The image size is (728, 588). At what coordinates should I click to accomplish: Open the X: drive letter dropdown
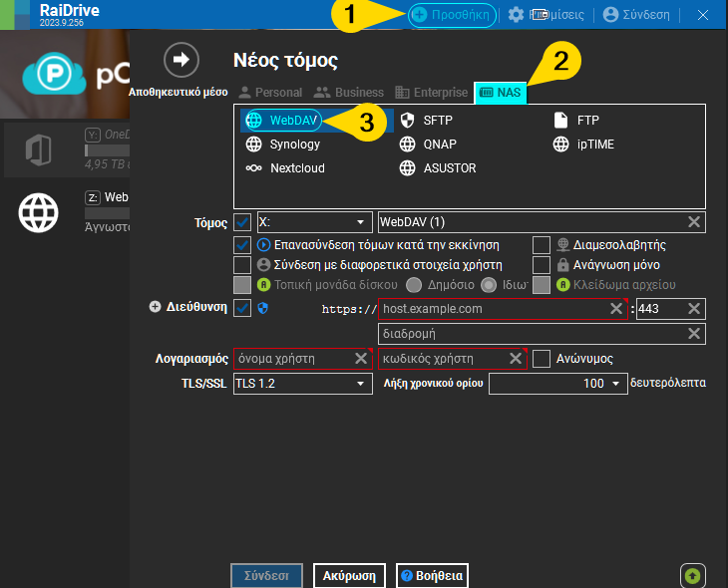pos(315,222)
